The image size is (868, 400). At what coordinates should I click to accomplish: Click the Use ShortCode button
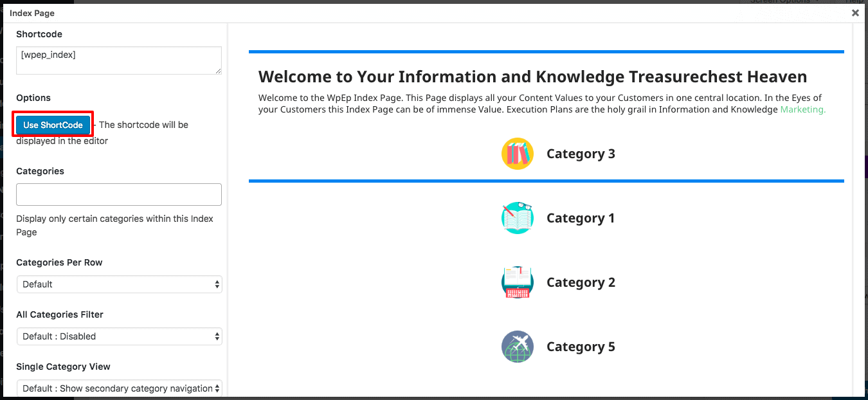tap(53, 125)
